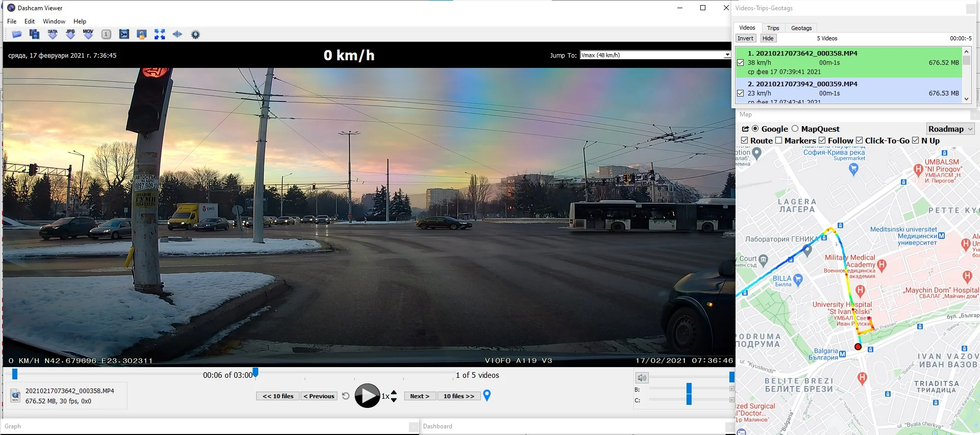Open the File menu
Image resolution: width=980 pixels, height=435 pixels.
(x=12, y=21)
